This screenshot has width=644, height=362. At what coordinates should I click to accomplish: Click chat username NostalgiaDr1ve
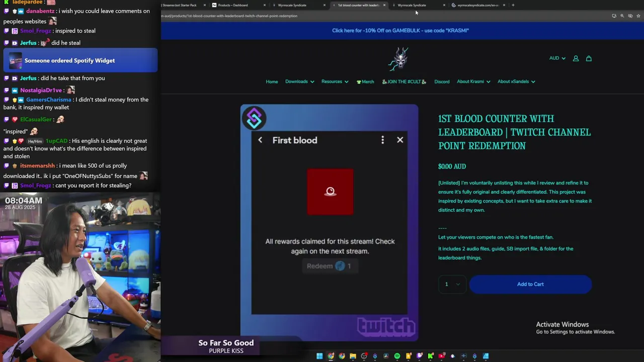(x=41, y=90)
